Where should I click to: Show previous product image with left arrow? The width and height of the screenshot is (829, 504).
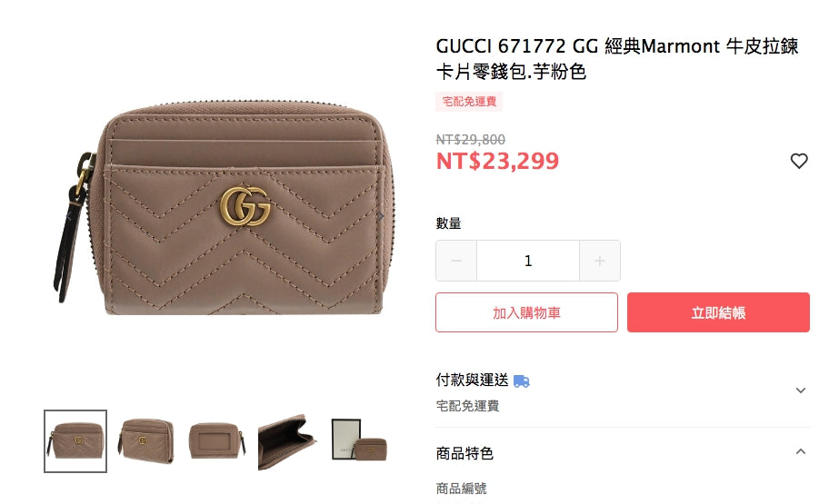[68, 216]
